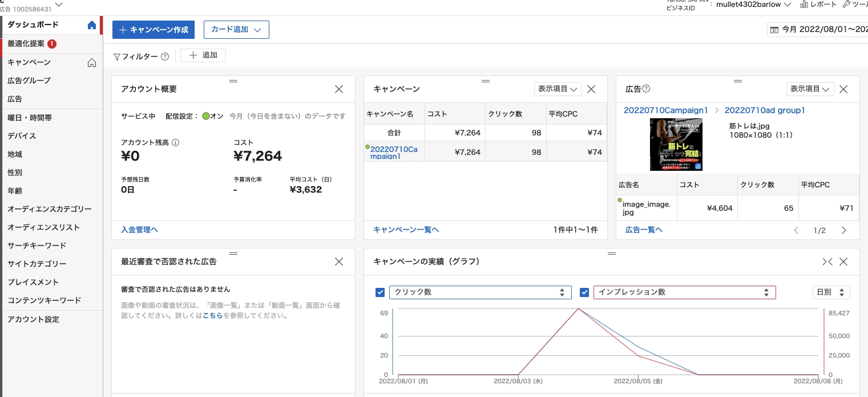Open the 入金管理へ link
The image size is (868, 397).
(139, 230)
